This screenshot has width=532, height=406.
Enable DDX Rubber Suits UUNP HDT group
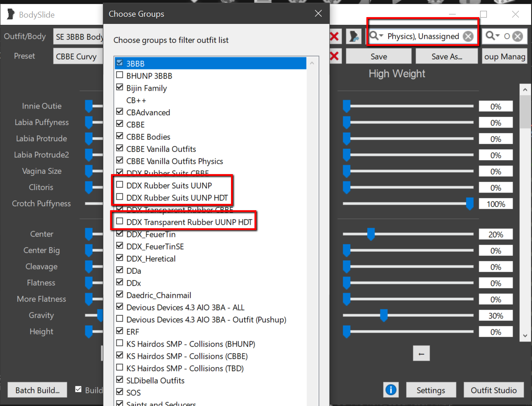120,197
